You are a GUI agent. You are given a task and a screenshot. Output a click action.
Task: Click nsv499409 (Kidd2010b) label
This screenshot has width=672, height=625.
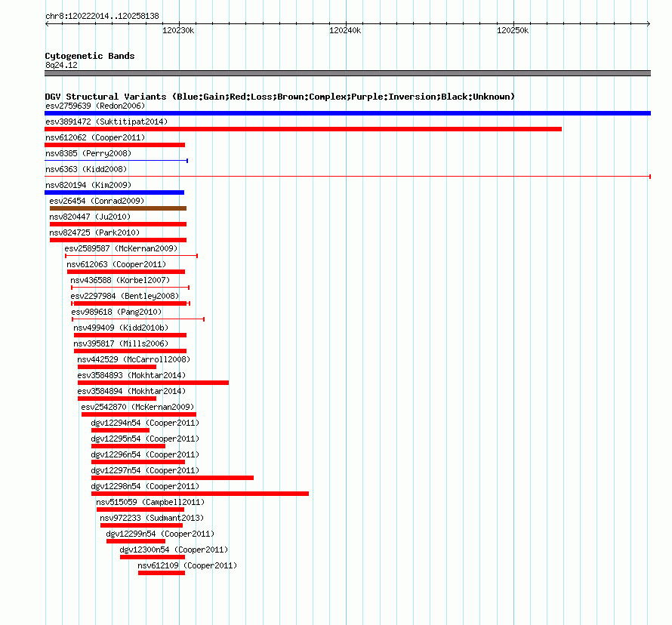121,328
